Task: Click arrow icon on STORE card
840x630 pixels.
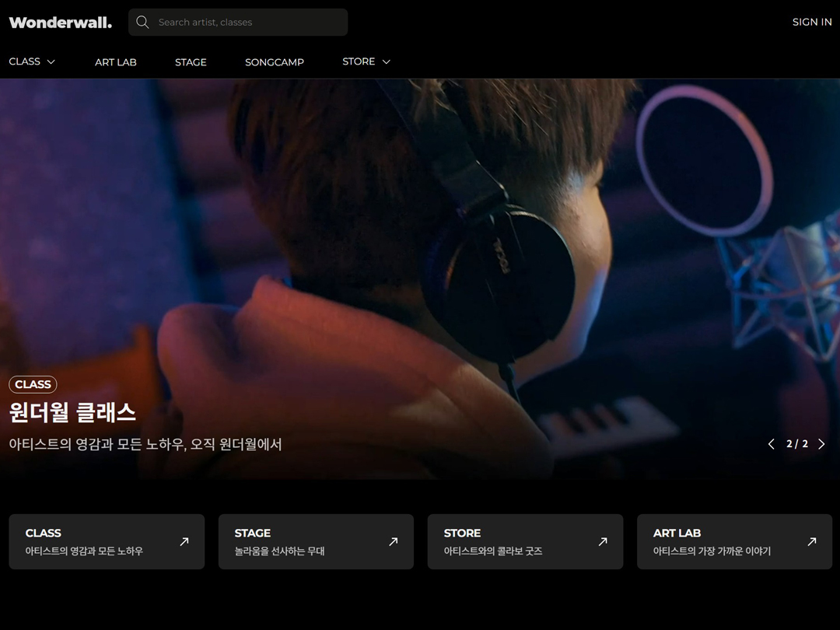Action: 603,541
